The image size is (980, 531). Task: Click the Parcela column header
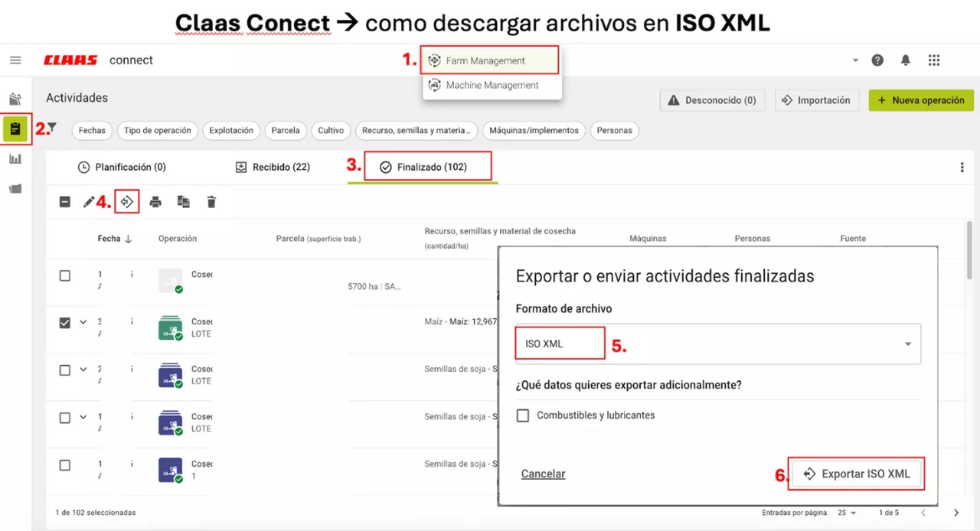pos(318,239)
